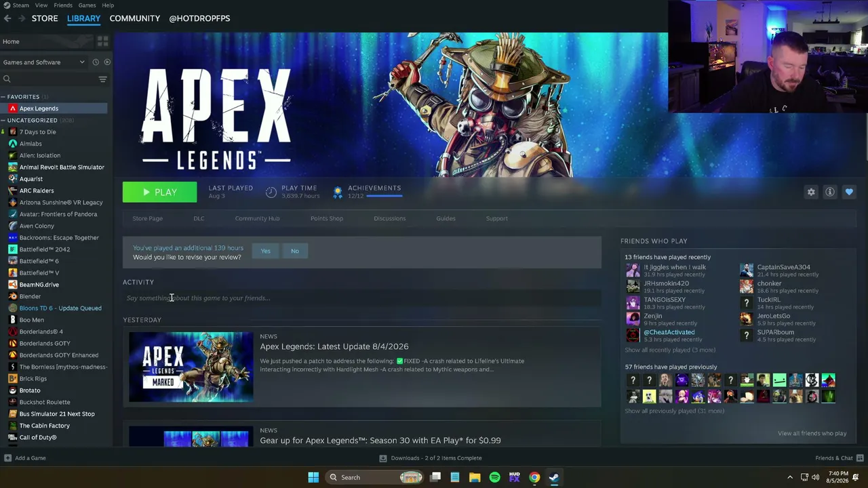The width and height of the screenshot is (868, 488).
Task: Open Friends & Chat icon
Action: click(860, 458)
